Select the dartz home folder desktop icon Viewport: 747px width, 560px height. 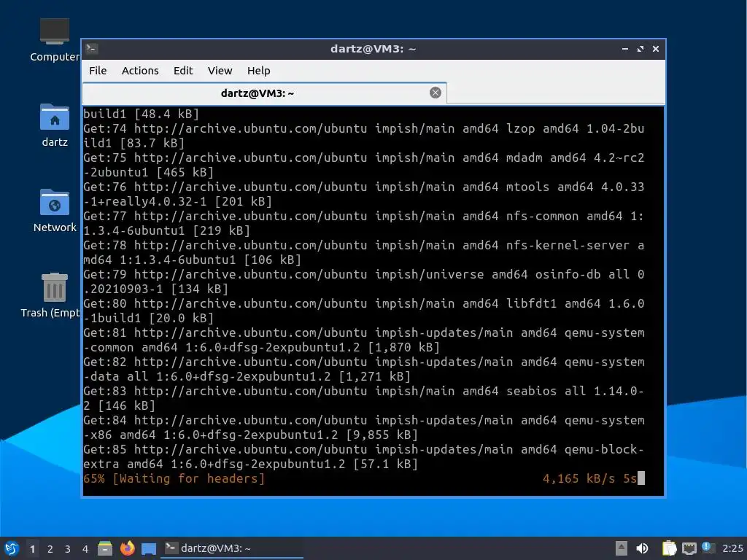(x=54, y=125)
